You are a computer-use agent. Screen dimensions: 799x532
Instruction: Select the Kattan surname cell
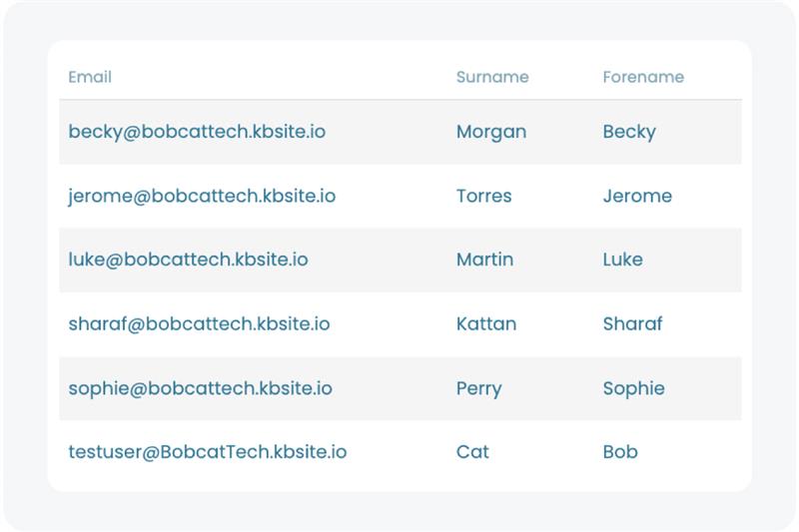click(x=485, y=323)
